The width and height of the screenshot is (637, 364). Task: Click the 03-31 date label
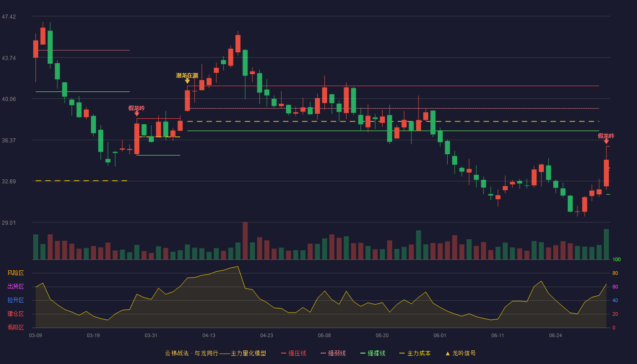pos(151,335)
